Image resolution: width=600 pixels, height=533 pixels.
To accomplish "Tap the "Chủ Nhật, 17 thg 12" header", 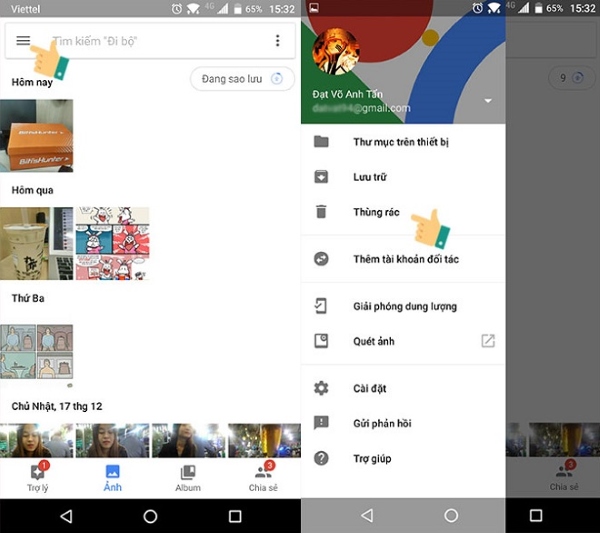I will coord(57,406).
